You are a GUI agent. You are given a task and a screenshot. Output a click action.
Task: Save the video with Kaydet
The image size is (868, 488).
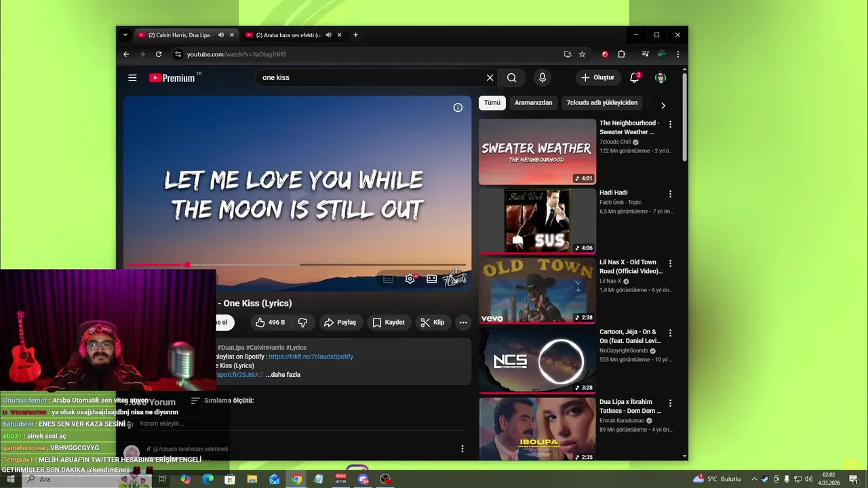tap(388, 323)
